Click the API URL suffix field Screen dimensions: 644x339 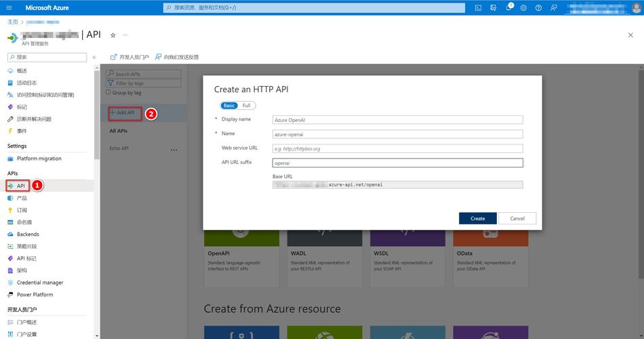397,163
